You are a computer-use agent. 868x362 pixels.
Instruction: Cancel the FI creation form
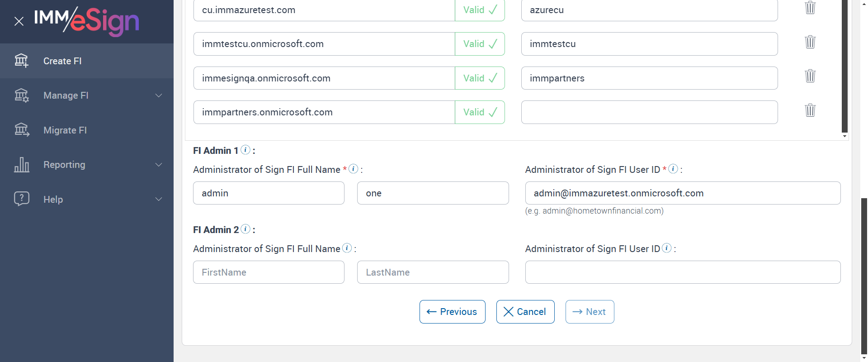pyautogui.click(x=525, y=312)
